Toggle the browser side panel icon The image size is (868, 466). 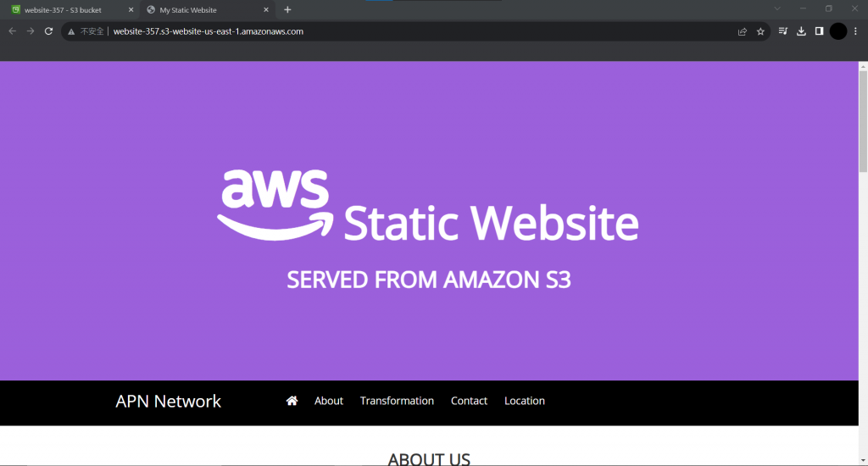[820, 31]
